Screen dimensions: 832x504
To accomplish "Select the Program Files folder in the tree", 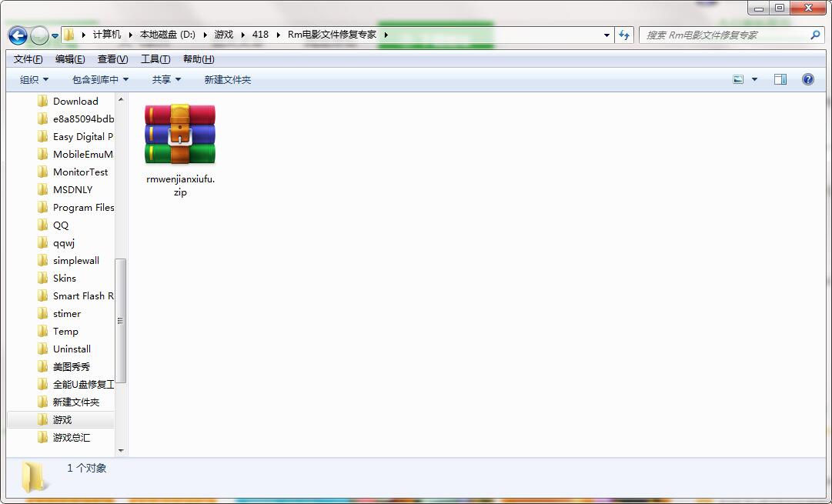I will pos(83,208).
